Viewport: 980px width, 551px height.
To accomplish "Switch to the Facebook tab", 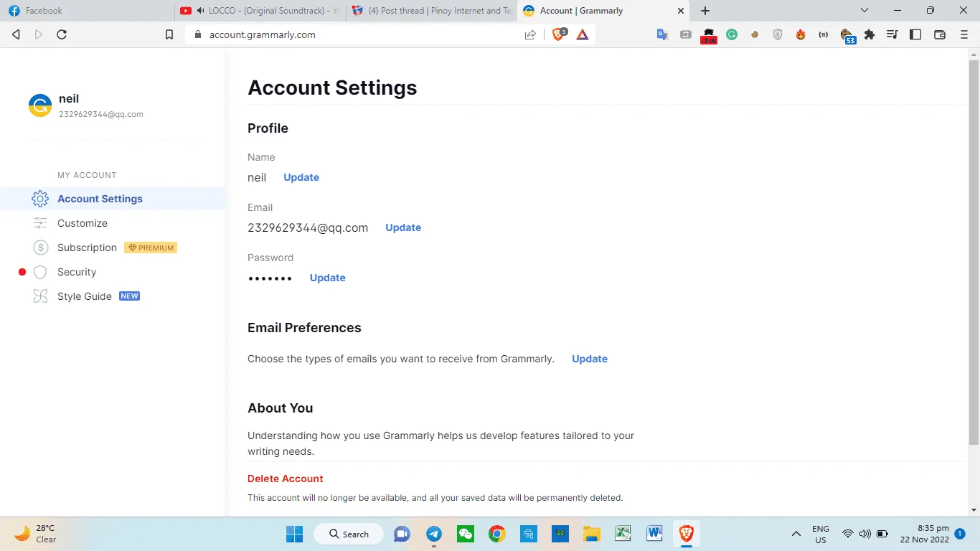I will (88, 11).
